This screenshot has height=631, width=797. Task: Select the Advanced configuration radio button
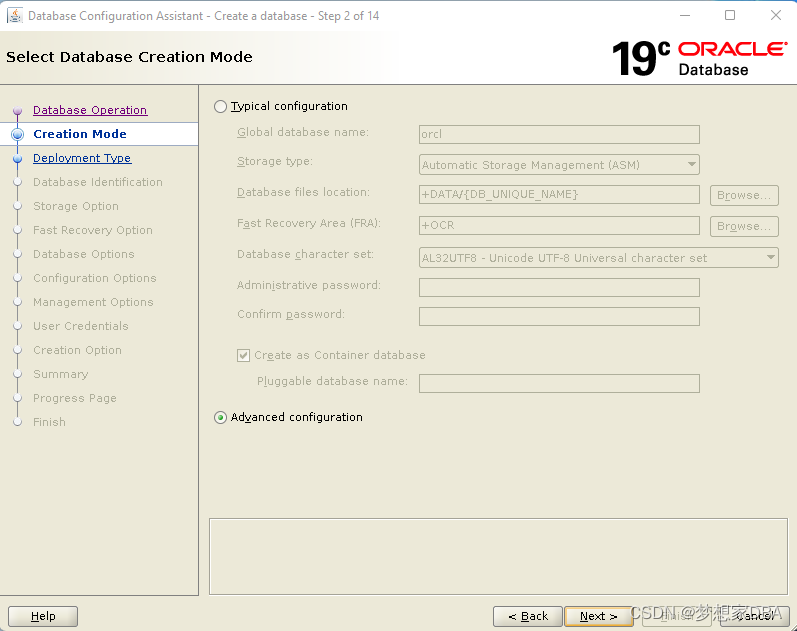220,417
